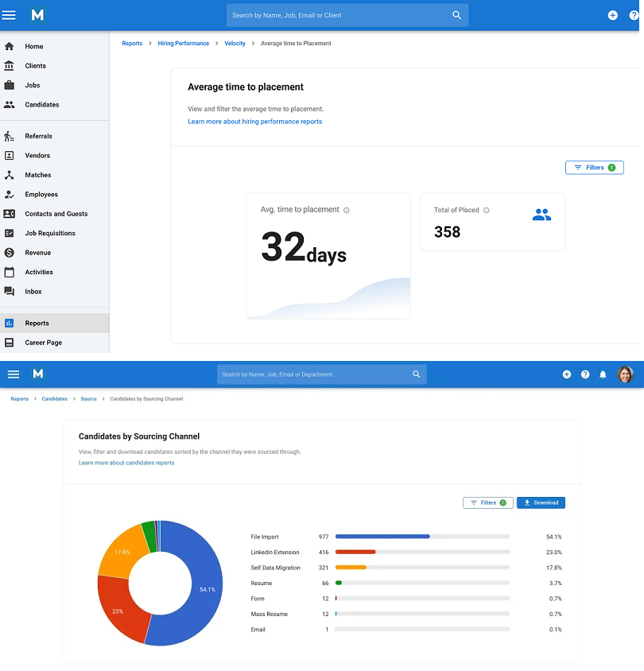The height and width of the screenshot is (671, 644).
Task: Open the notifications bell icon
Action: click(605, 374)
